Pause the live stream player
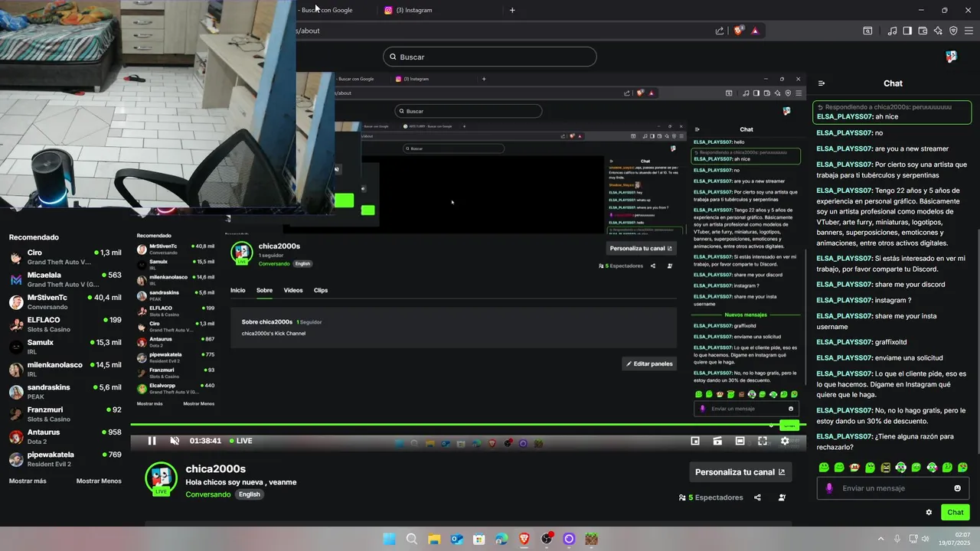Viewport: 980px width, 551px height. point(152,441)
